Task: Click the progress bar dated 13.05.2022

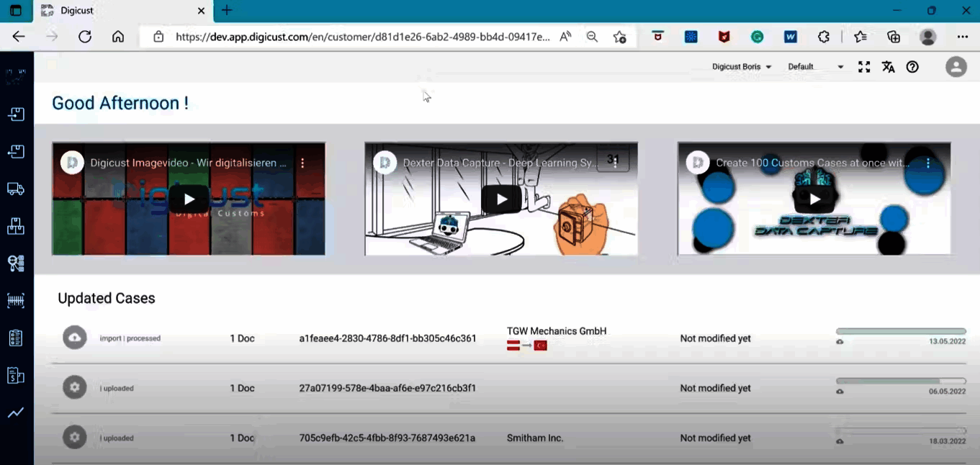Action: click(901, 330)
